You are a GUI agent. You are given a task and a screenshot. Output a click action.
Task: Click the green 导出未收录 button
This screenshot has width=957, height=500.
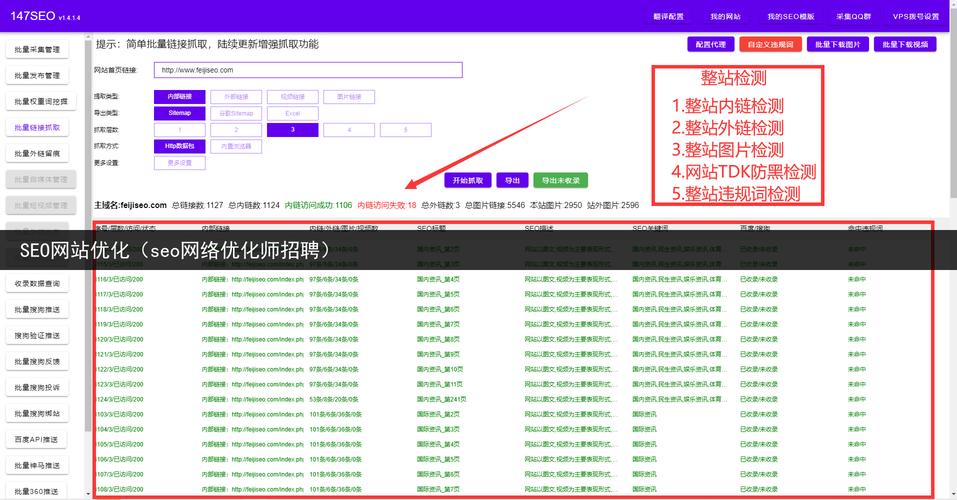tap(560, 180)
